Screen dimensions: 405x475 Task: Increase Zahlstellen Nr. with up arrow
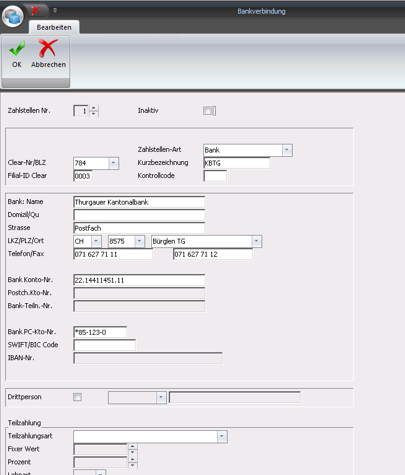94,108
